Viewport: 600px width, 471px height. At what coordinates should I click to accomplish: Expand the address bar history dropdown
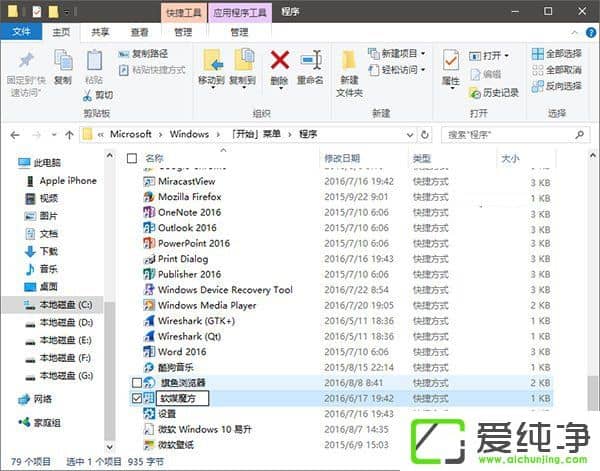(410, 135)
